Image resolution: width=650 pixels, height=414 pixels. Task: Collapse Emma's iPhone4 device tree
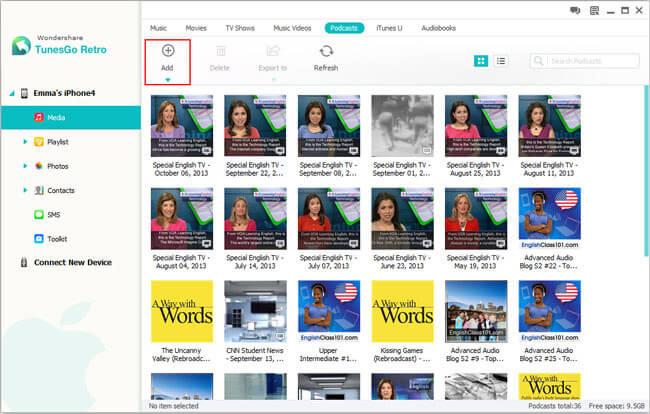11,93
